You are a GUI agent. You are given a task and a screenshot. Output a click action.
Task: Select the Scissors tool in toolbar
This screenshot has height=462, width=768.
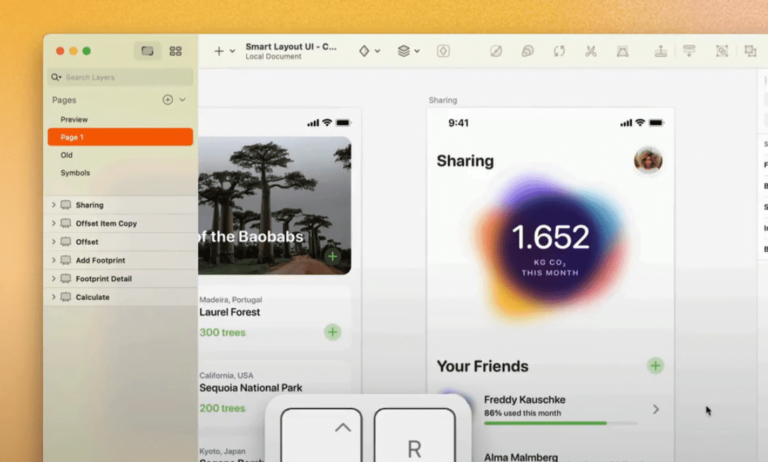[590, 51]
